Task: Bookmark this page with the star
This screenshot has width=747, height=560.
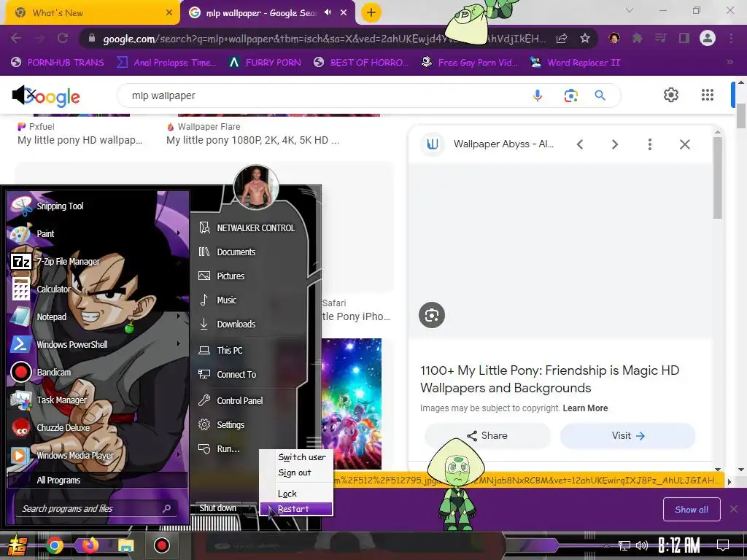Action: (585, 38)
